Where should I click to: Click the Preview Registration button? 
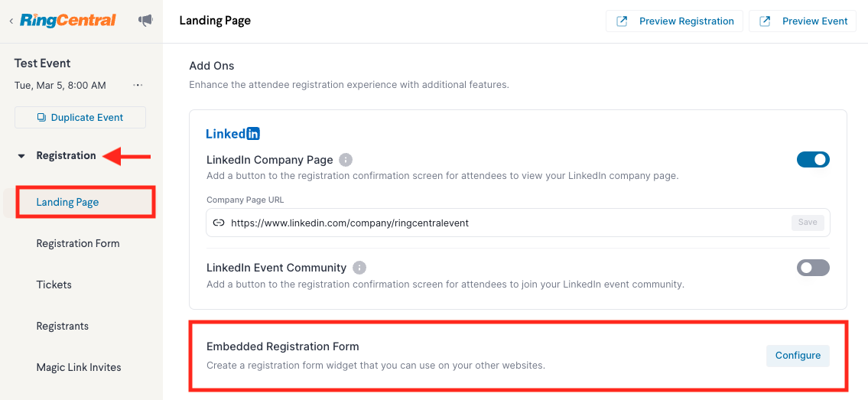pos(675,21)
